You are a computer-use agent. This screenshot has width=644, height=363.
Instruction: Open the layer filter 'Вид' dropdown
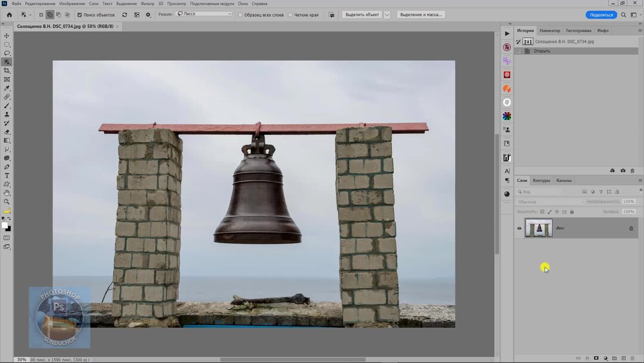539,192
